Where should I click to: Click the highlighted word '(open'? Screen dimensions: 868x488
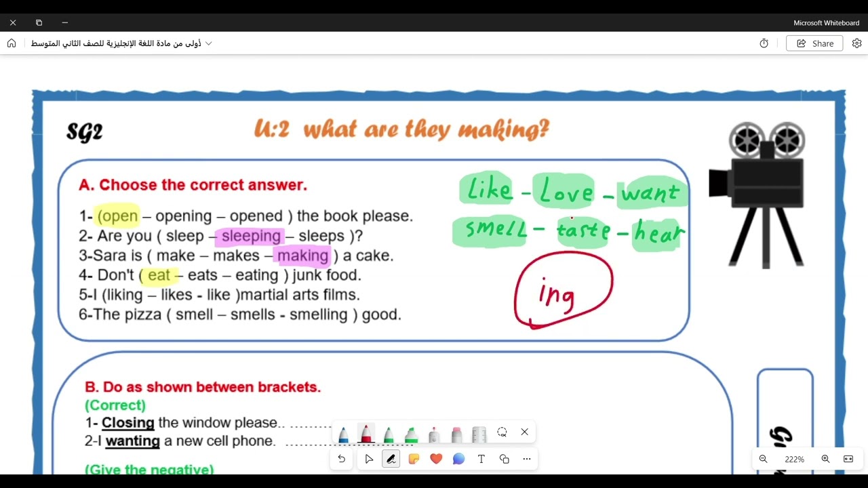(117, 216)
